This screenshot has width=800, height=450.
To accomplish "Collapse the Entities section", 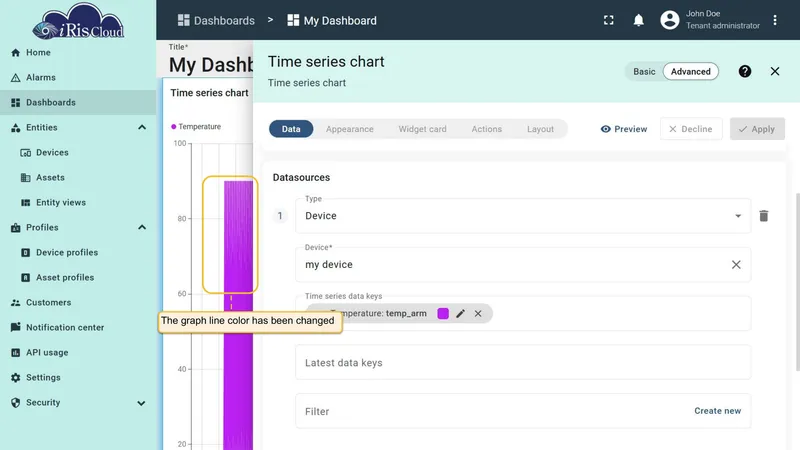I will (142, 128).
